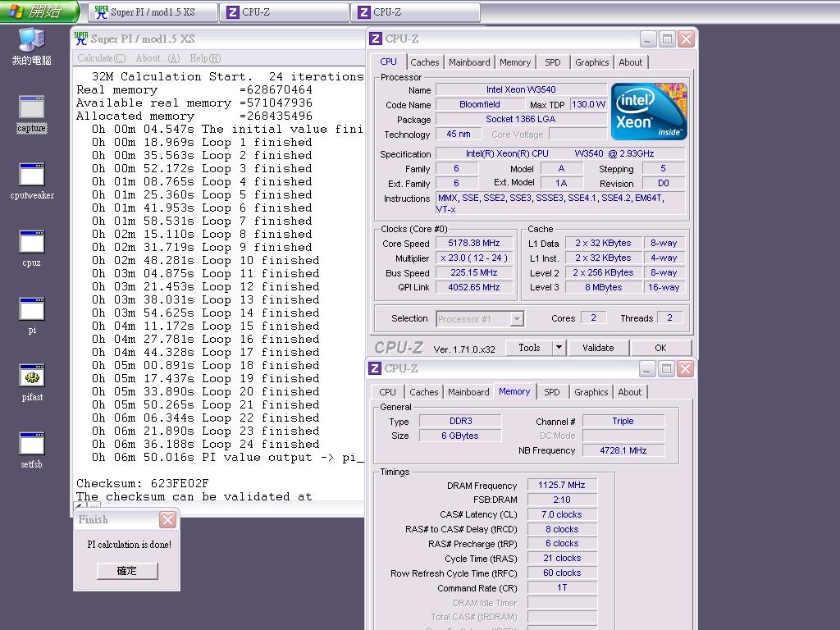Confirm the PI calculation done dialog

127,571
